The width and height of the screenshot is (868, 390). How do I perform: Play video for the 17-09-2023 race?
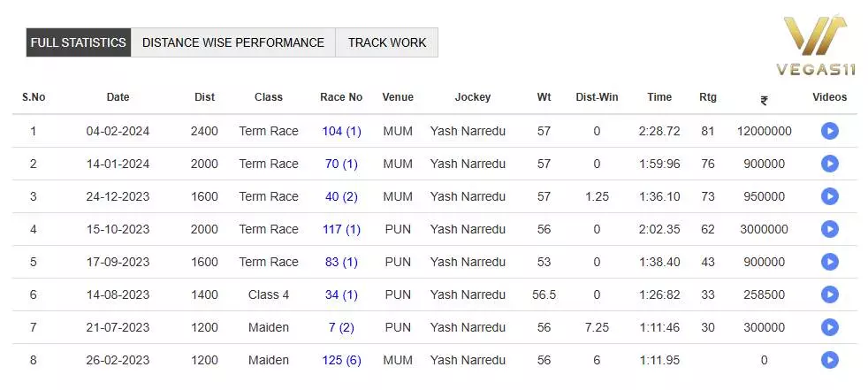tap(829, 262)
